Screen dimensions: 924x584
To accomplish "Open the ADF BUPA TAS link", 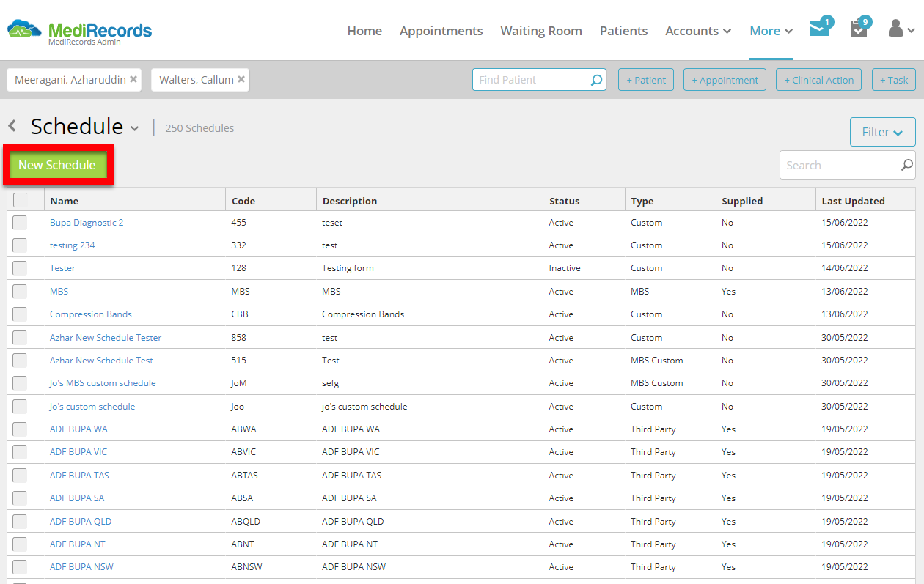I will (79, 476).
